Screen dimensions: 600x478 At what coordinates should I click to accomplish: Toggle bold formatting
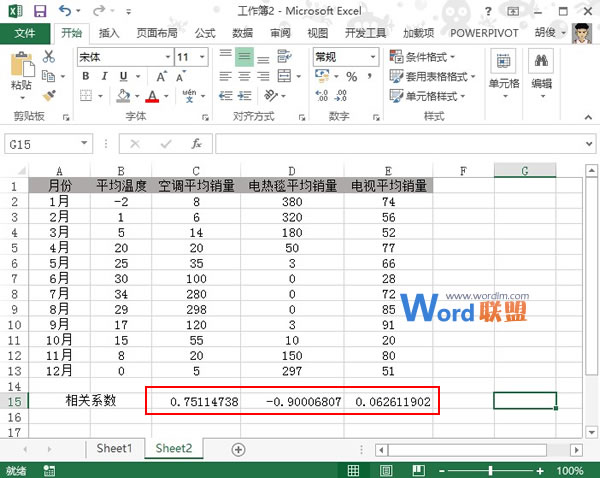pyautogui.click(x=86, y=76)
